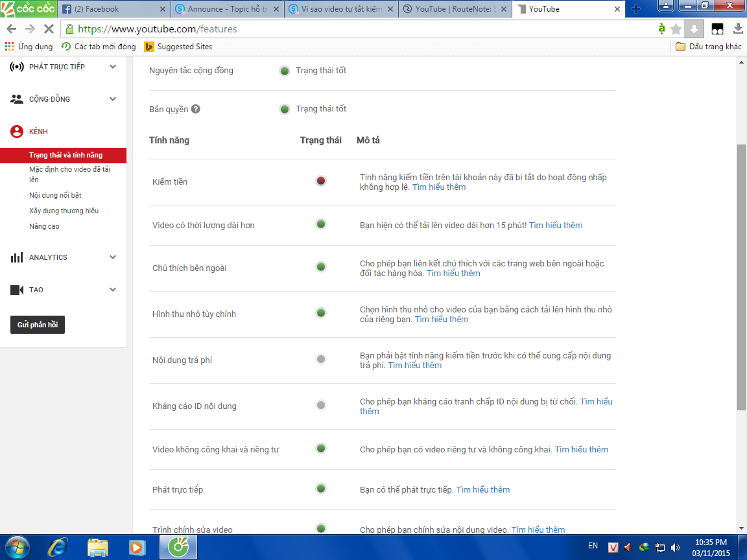The image size is (747, 560).
Task: Launch Internet Explorer from taskbar
Action: [58, 548]
